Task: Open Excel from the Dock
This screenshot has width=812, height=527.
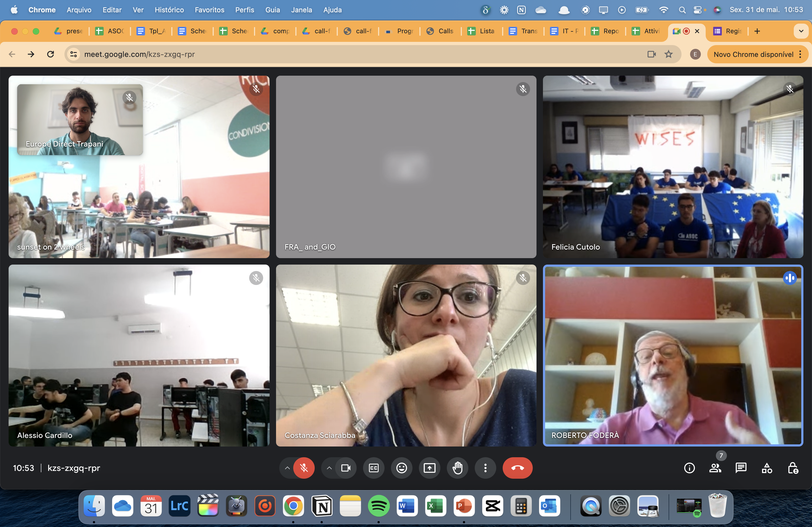Action: pyautogui.click(x=436, y=506)
